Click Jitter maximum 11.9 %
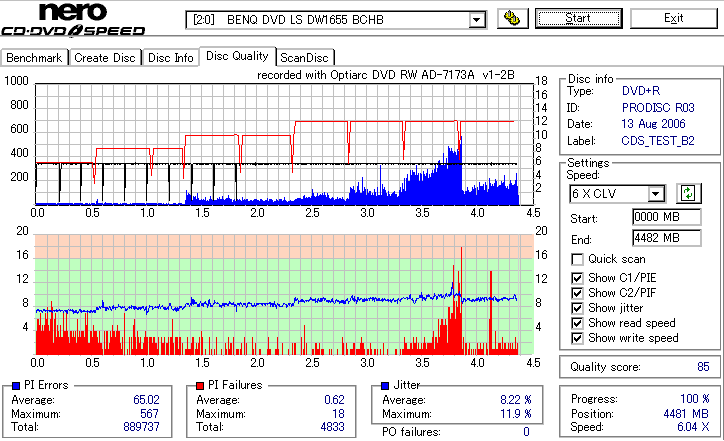The height and width of the screenshot is (441, 724). coord(516,413)
